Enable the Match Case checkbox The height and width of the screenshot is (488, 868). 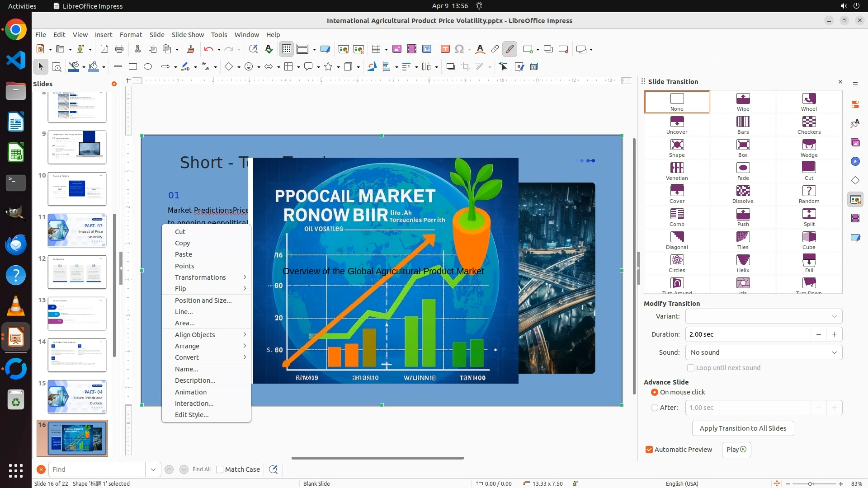pyautogui.click(x=220, y=469)
